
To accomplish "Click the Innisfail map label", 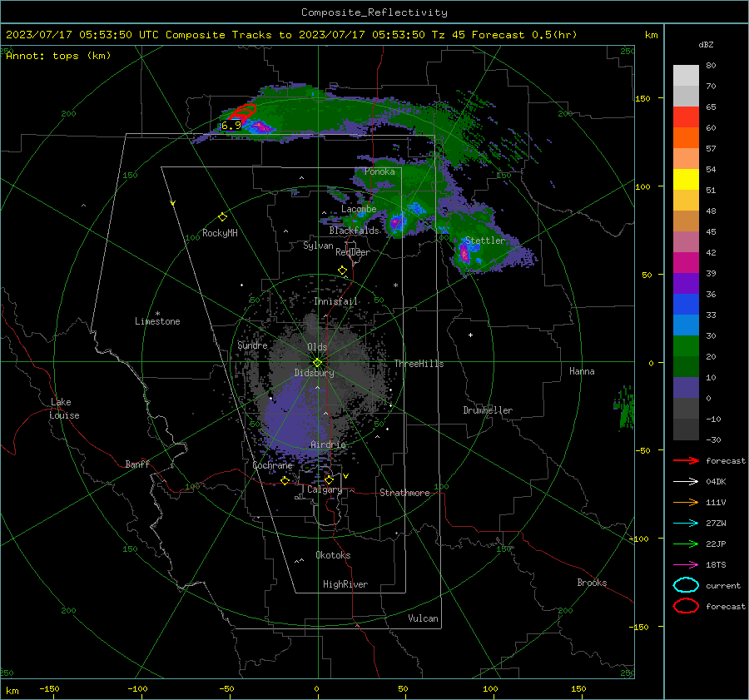I will 336,301.
